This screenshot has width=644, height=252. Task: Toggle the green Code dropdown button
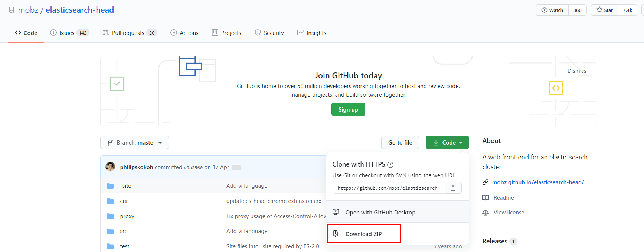pos(447,142)
